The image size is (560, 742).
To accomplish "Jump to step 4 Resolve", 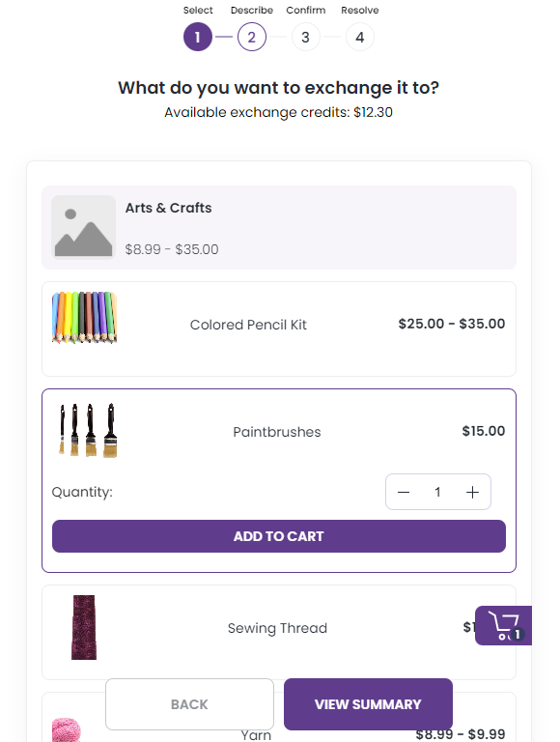I will pyautogui.click(x=359, y=37).
